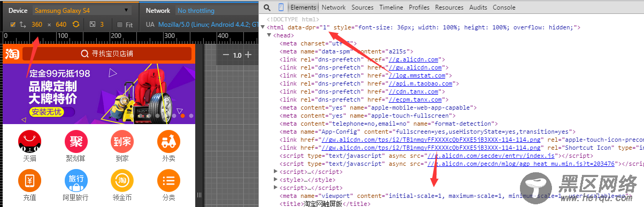Grab the viewport resize handle

coord(200,195)
